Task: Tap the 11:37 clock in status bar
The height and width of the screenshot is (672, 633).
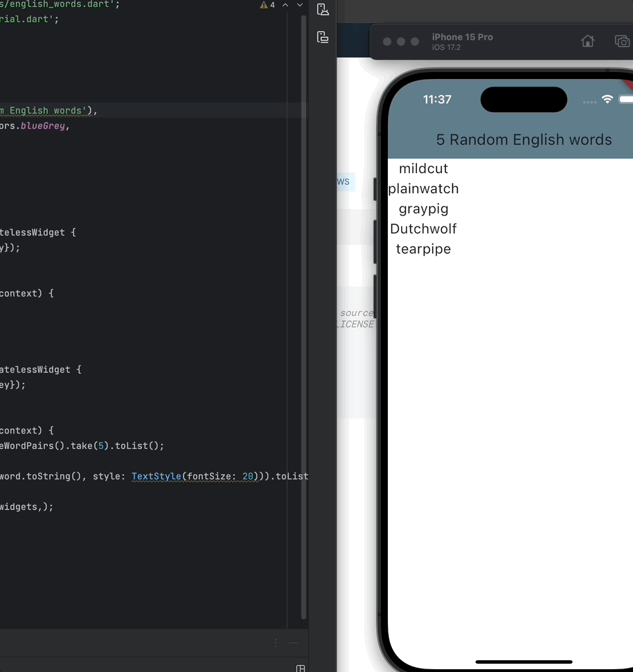Action: click(x=437, y=100)
